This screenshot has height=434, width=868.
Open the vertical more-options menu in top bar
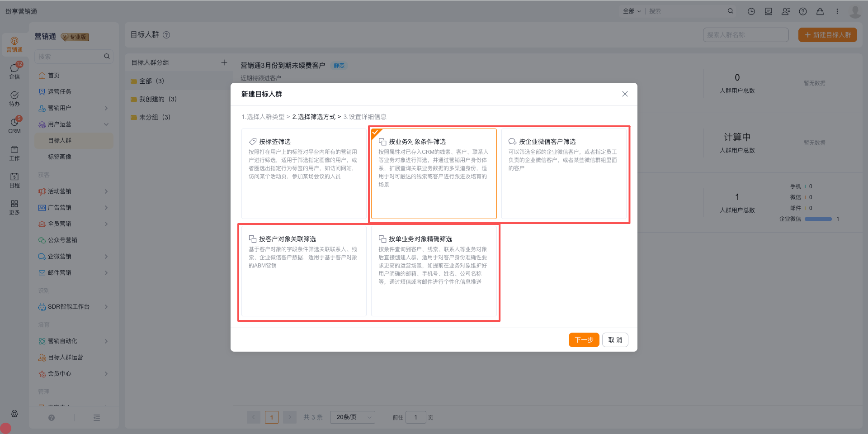coord(837,11)
